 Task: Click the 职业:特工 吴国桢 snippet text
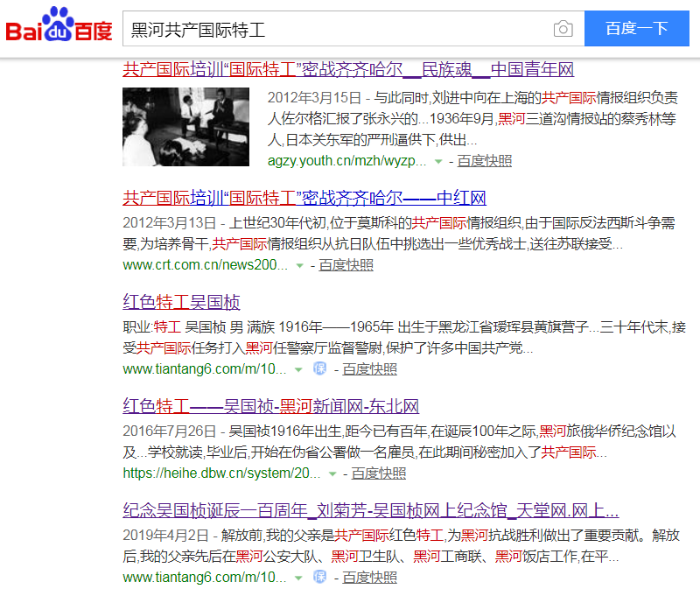click(404, 337)
